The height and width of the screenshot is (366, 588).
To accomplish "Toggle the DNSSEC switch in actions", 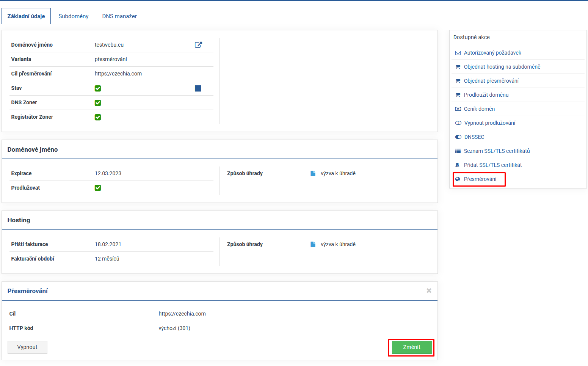I will [458, 137].
